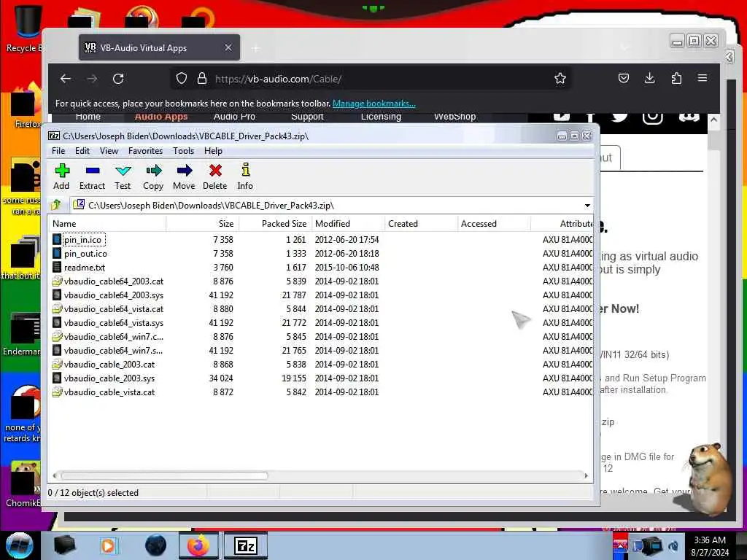Open the Windows Start orb

pyautogui.click(x=20, y=545)
